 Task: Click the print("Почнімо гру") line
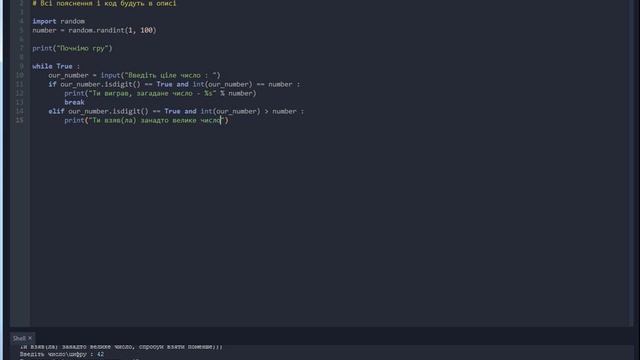(x=72, y=48)
